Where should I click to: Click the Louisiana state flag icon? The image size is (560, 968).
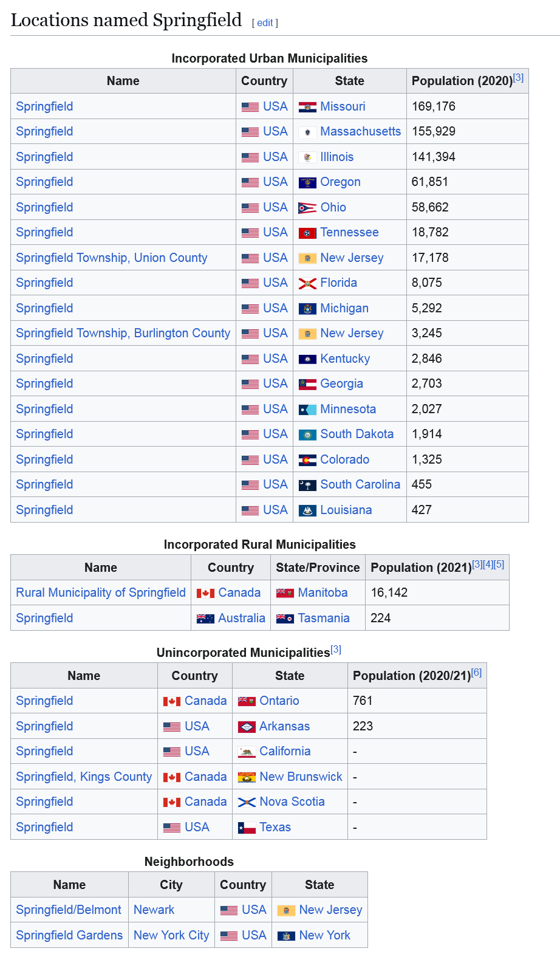(307, 510)
